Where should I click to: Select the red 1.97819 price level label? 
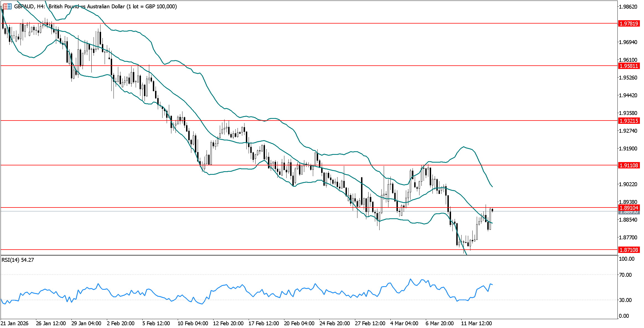(x=629, y=24)
